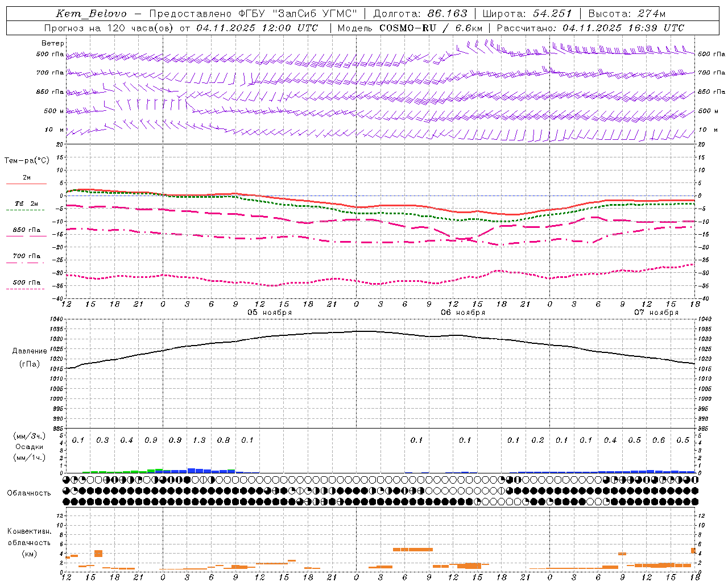The height and width of the screenshot is (582, 728).
Task: Click the Td 2м dew point legend entry
Action: 26,203
